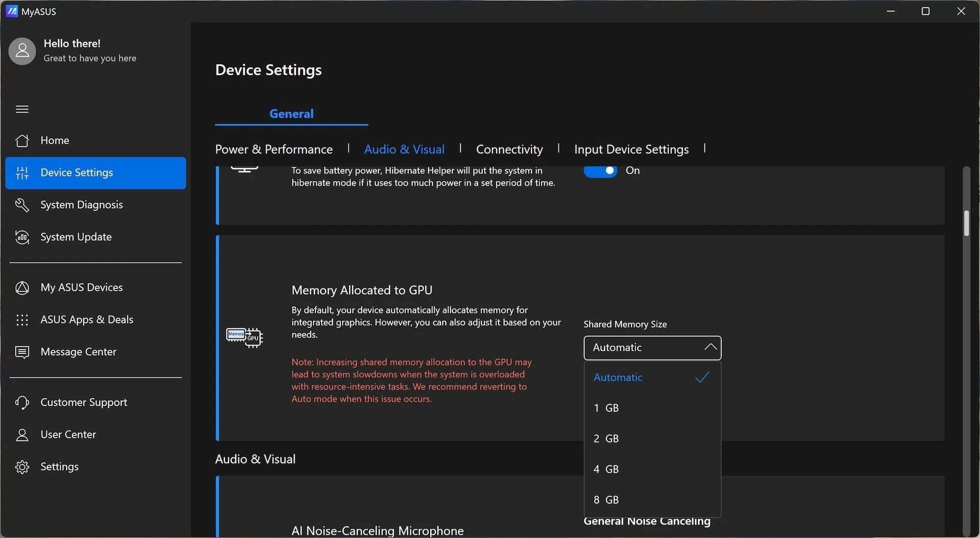
Task: Click the Home house icon
Action: (x=22, y=140)
